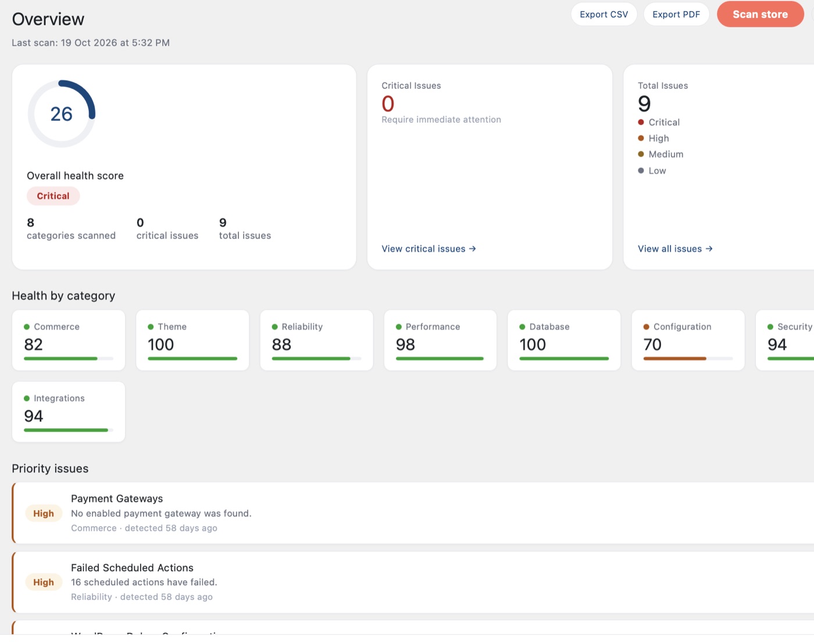Viewport: 814px width, 644px height.
Task: Click the 'Last scan: 19 Oct 2026 at 5:32 PM' text
Action: 91,43
